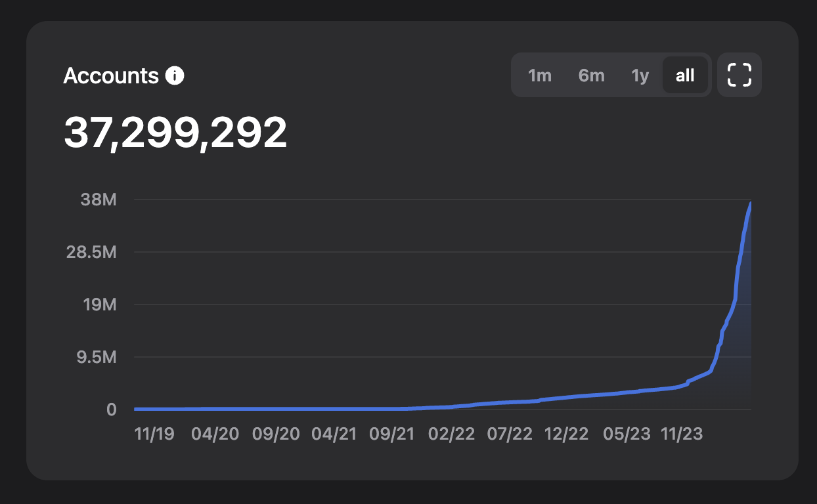Select the all time range
The height and width of the screenshot is (504, 817).
(685, 75)
